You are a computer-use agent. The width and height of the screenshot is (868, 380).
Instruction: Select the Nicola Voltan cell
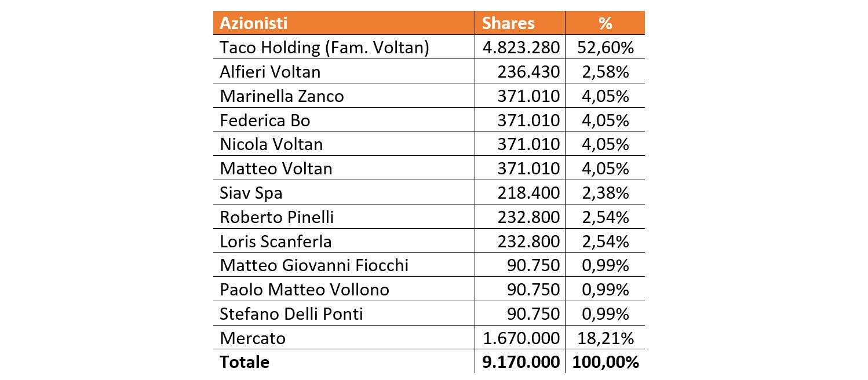pyautogui.click(x=344, y=144)
